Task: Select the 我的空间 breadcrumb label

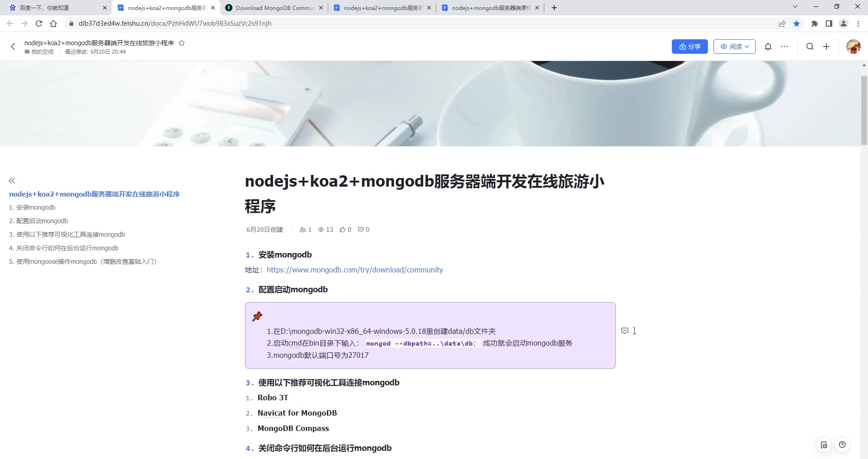Action: tap(42, 52)
